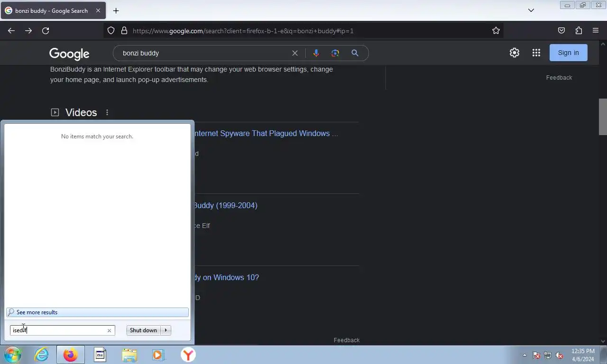Open Google quick settings gear
Screen dimensions: 607x364
coord(515,53)
